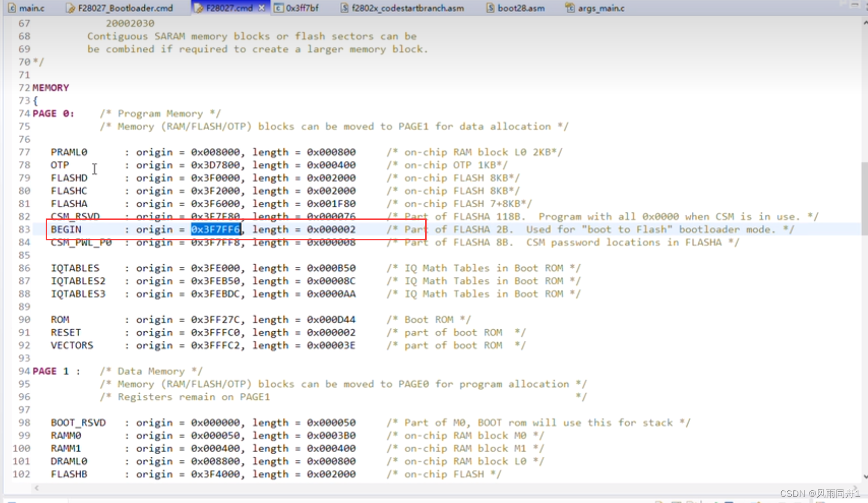Open the F28027_Bootloader.cmd tab
868x503 pixels.
(120, 8)
